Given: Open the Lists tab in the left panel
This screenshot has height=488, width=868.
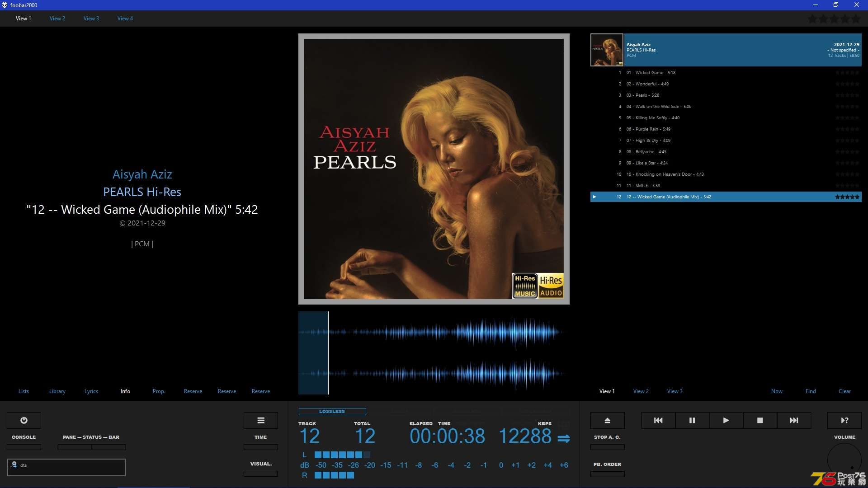Looking at the screenshot, I should click(x=24, y=391).
